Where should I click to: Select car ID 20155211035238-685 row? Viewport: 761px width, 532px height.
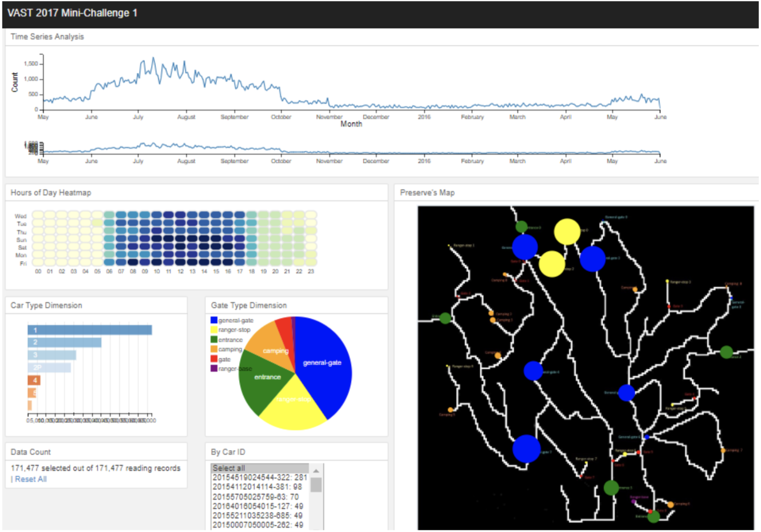click(x=259, y=516)
